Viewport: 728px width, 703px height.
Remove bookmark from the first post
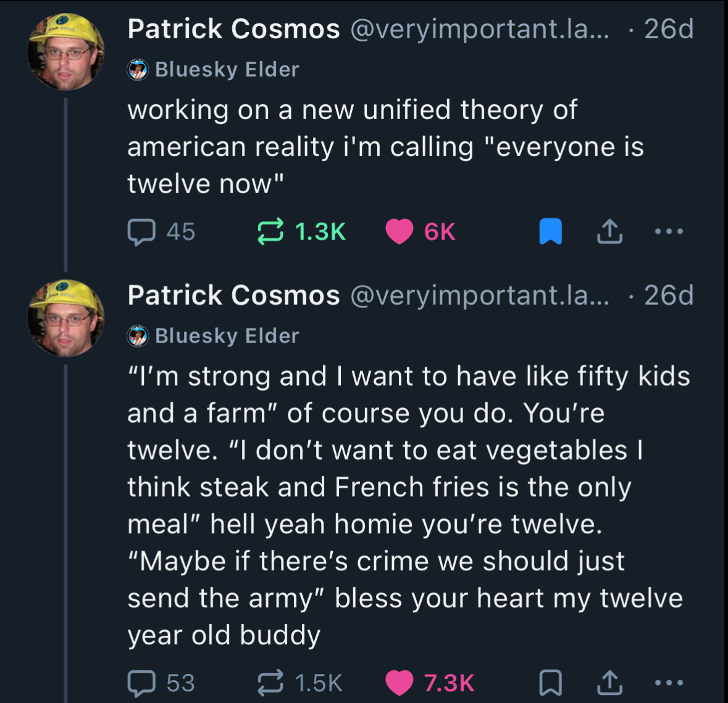[x=550, y=232]
